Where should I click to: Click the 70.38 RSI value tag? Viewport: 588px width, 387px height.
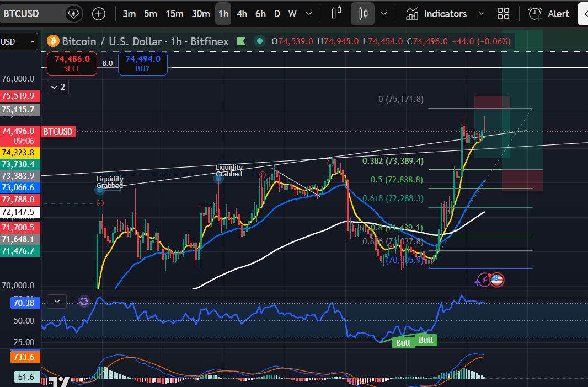25,303
